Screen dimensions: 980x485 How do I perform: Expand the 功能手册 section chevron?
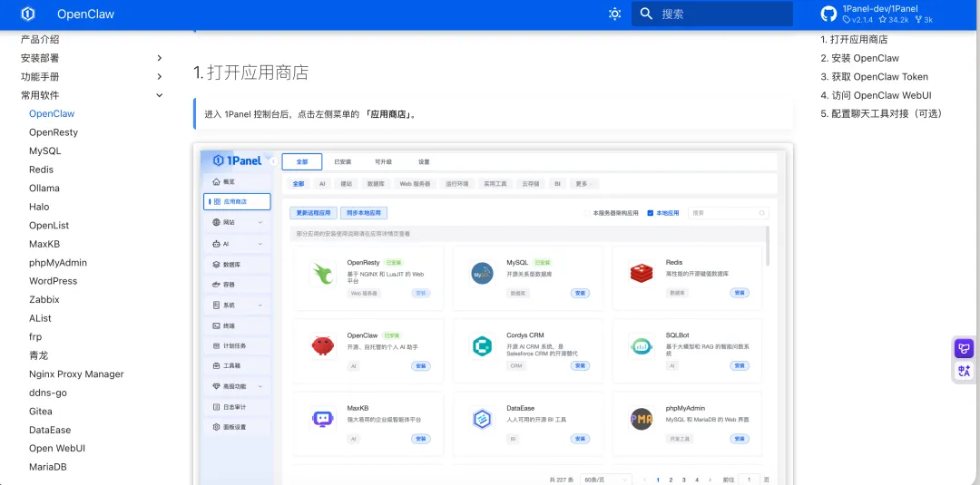tap(160, 77)
